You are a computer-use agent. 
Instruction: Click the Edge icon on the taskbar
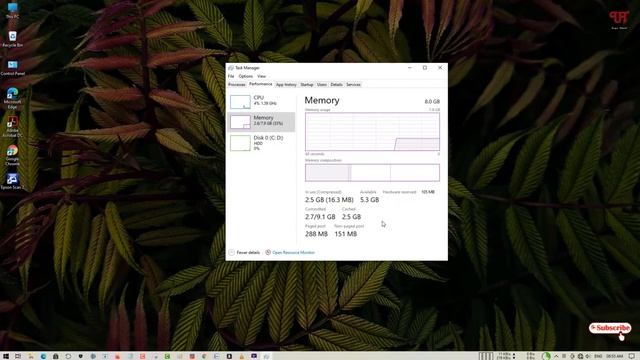43,356
